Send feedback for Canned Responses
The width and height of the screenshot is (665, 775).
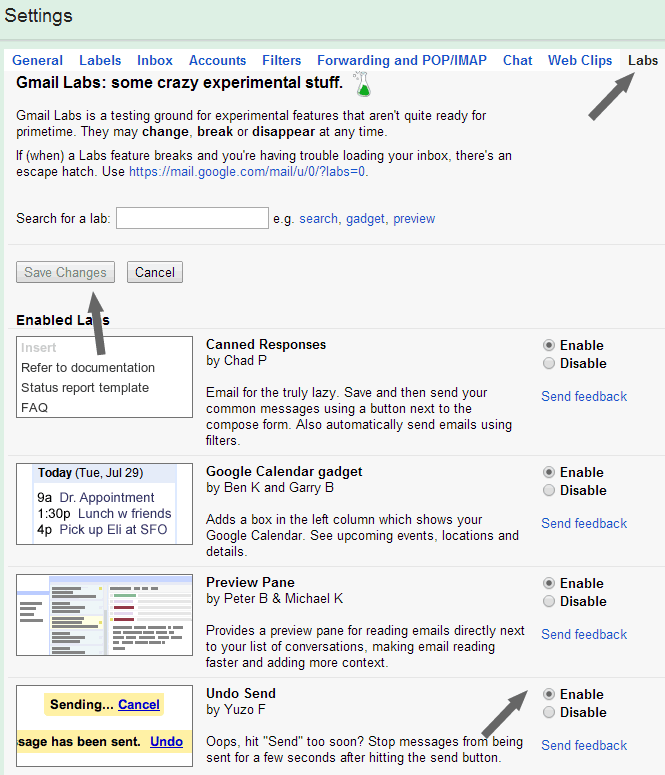[584, 396]
